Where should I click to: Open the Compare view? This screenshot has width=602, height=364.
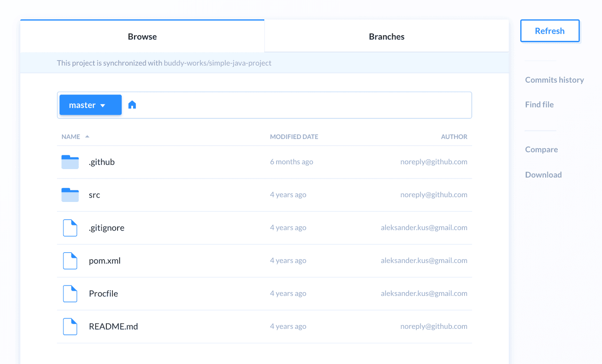pyautogui.click(x=541, y=149)
